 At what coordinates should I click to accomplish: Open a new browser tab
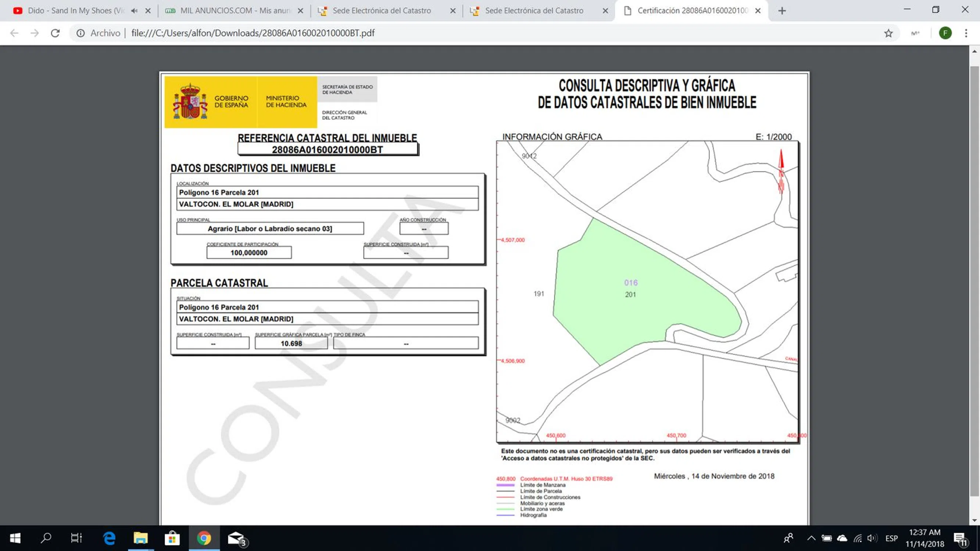pyautogui.click(x=782, y=11)
